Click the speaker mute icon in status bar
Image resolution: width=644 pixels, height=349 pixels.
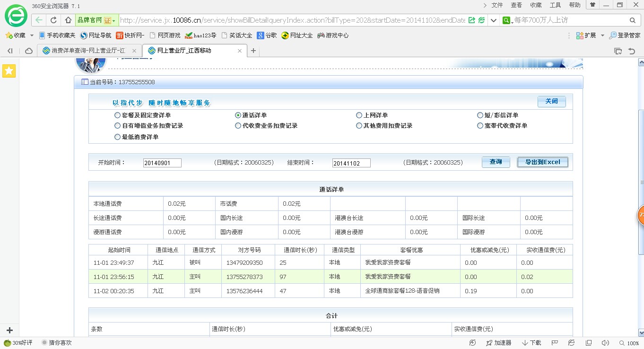[x=605, y=343]
